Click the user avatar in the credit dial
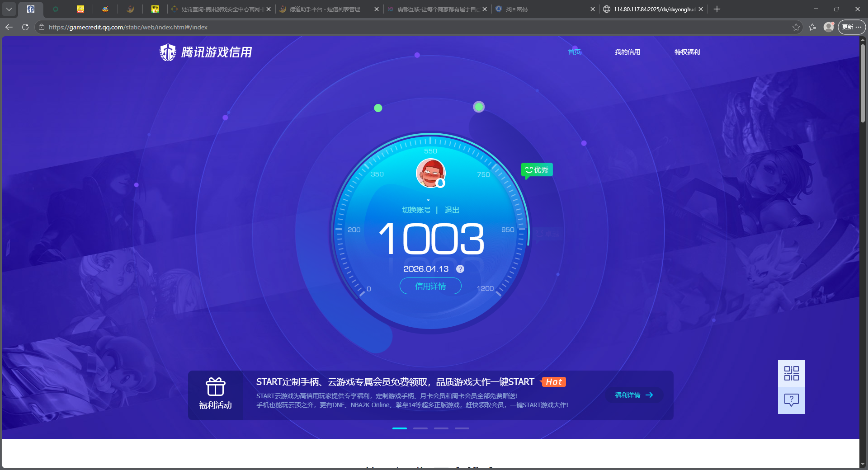Screen dimensions: 868x470 click(x=431, y=173)
